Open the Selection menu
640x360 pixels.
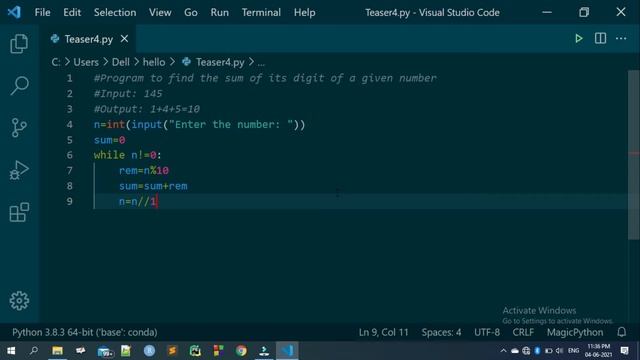pyautogui.click(x=115, y=13)
